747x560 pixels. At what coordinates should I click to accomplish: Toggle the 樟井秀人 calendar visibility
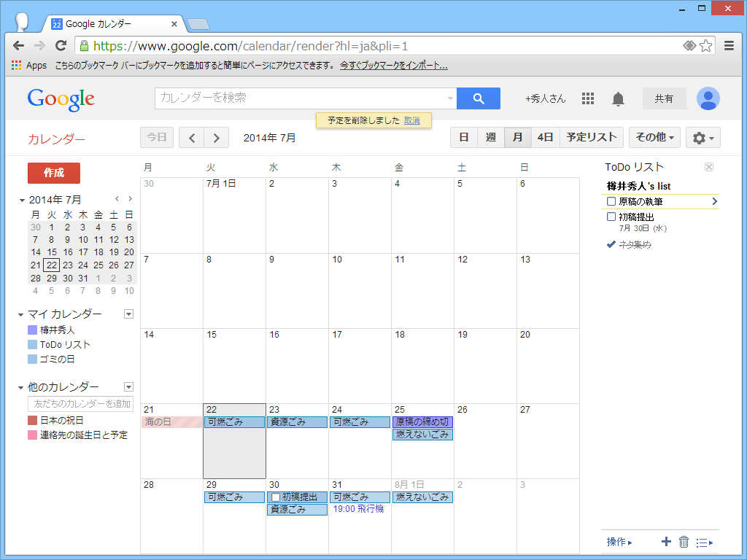tap(32, 330)
